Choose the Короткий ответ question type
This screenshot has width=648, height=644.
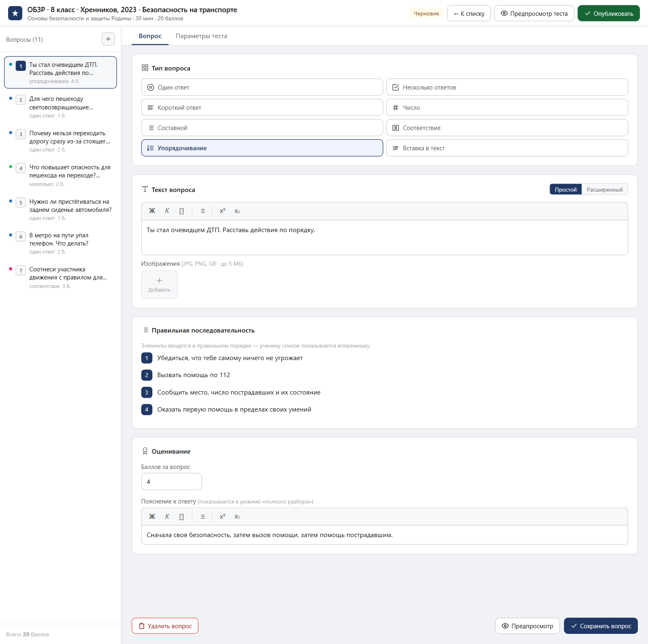pos(262,107)
